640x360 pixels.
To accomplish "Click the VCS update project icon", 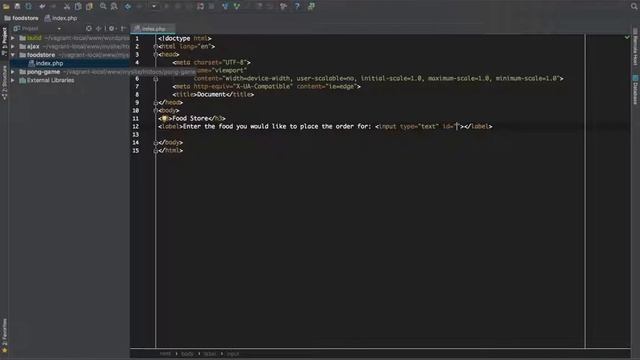I will pos(225,6).
